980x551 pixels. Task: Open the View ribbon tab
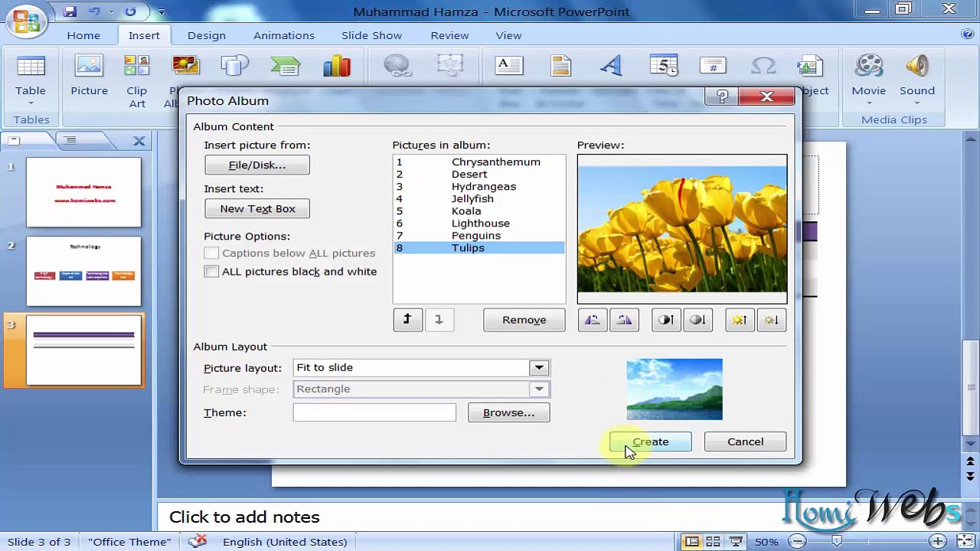[x=508, y=35]
